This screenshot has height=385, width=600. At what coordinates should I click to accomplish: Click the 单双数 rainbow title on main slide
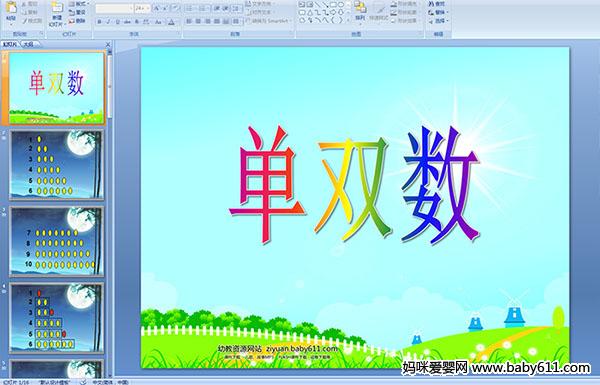pos(354,185)
